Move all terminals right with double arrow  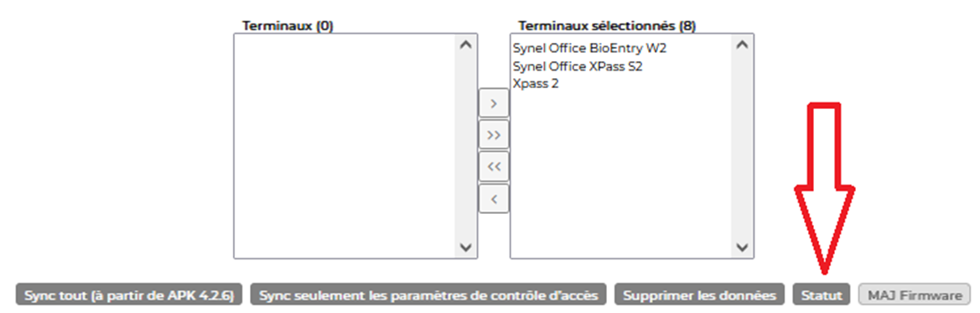pos(494,134)
